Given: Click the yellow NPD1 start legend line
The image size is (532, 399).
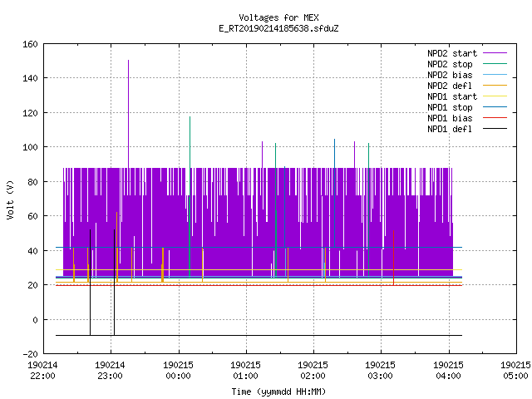Looking at the screenshot, I should click(x=495, y=96).
